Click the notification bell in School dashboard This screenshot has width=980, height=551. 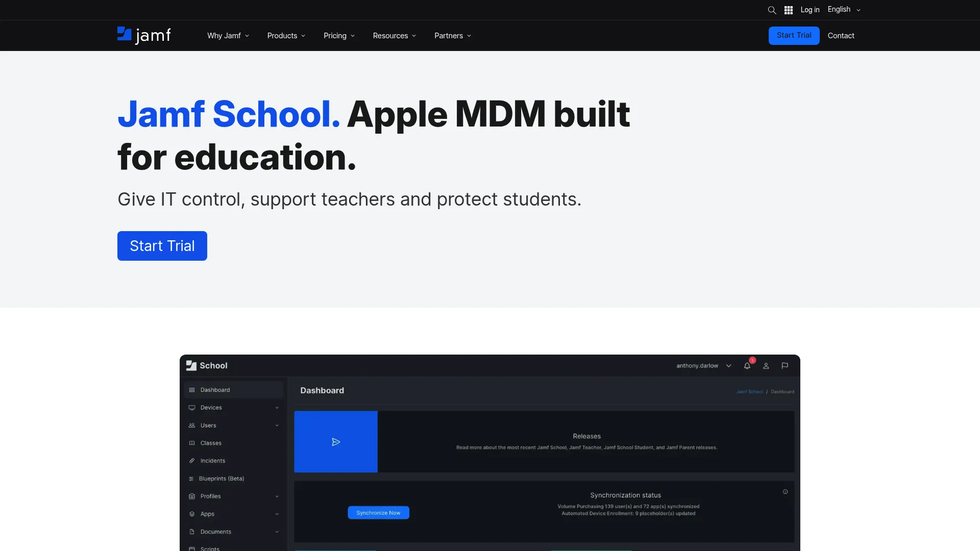click(x=747, y=366)
